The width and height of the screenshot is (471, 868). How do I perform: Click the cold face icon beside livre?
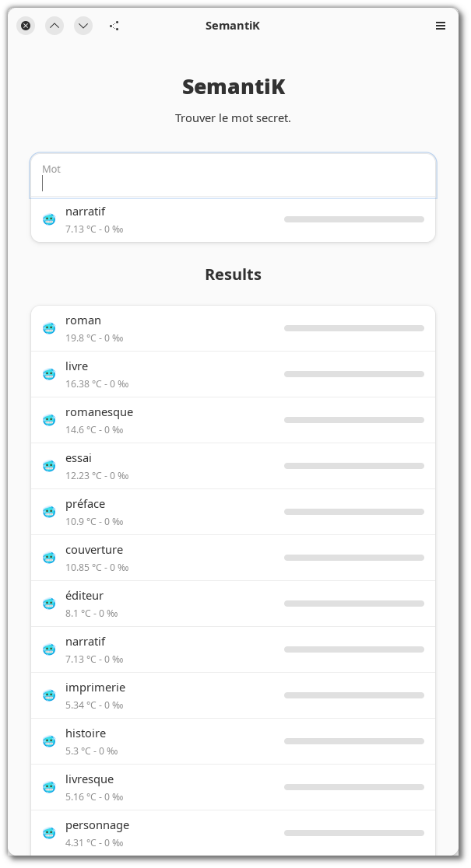coord(49,374)
